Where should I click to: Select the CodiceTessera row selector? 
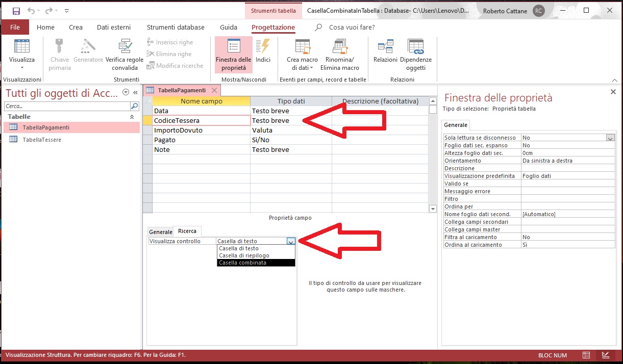[x=147, y=121]
